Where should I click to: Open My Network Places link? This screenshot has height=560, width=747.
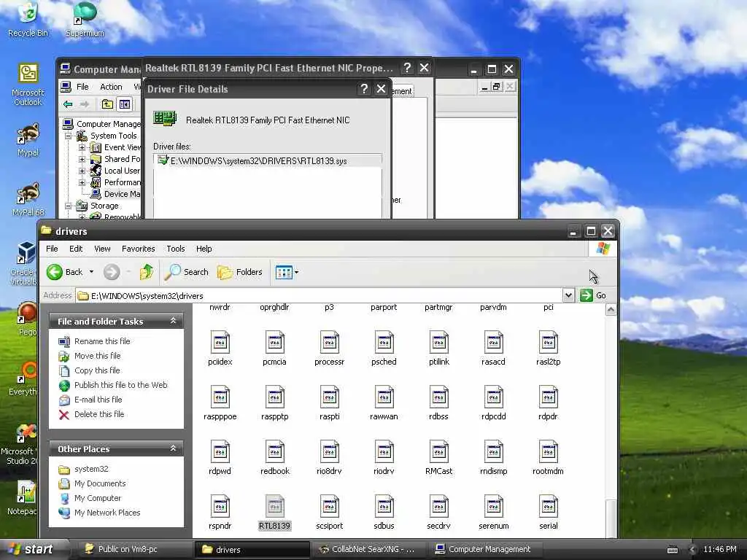(107, 513)
